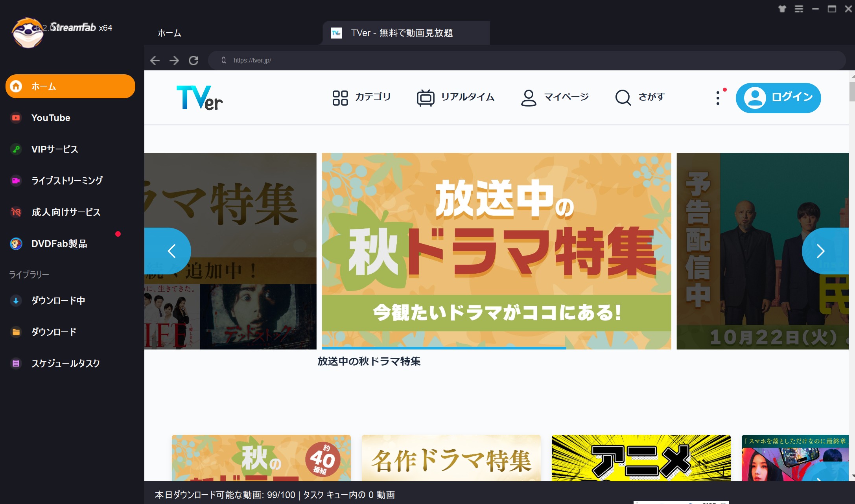The image size is (855, 504).
Task: Switch to the TVer - 無料で動画見放題 tab
Action: coord(406,33)
